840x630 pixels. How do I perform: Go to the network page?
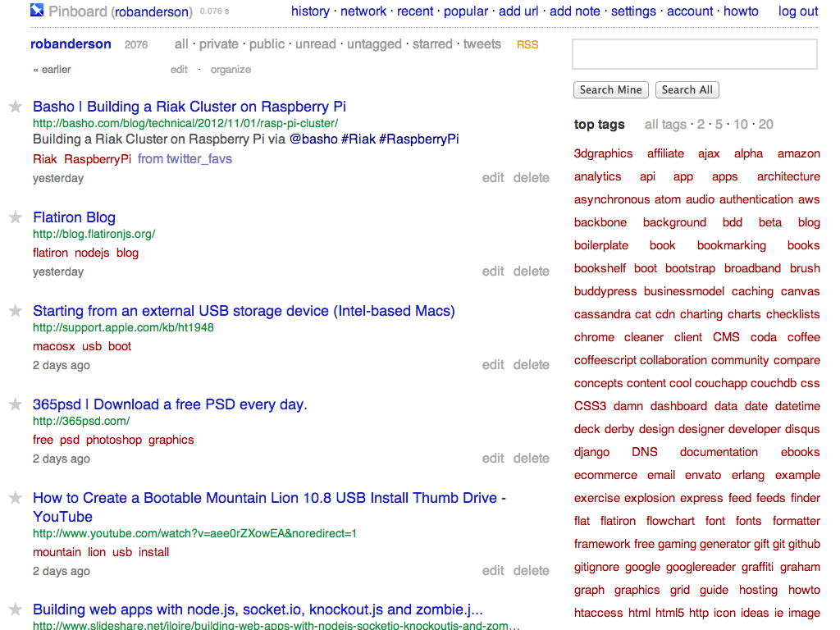[x=363, y=11]
